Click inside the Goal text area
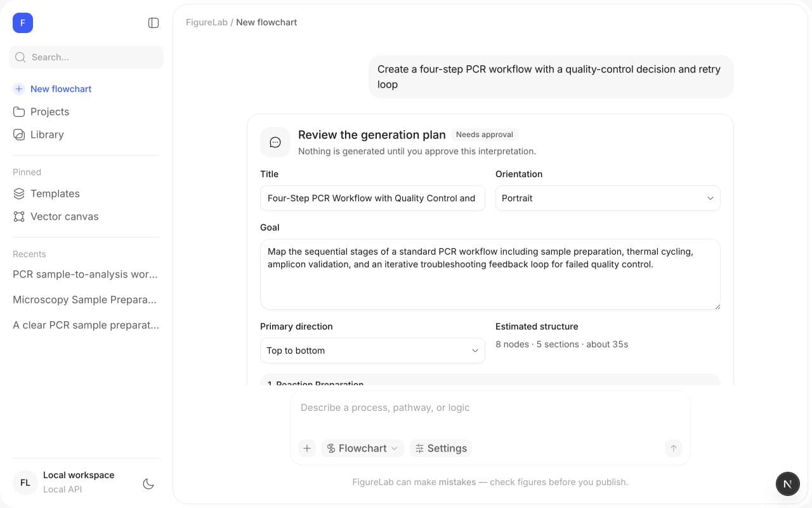The image size is (812, 508). click(x=490, y=274)
